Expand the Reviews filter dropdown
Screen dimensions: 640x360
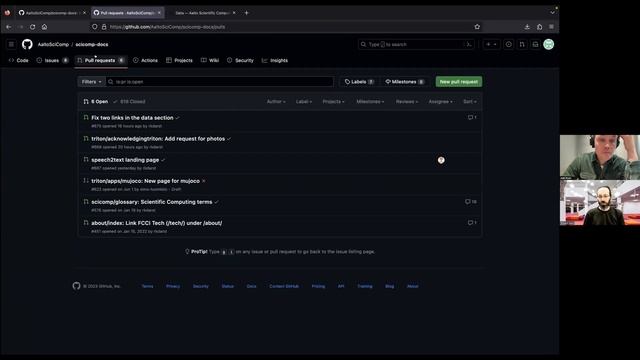pyautogui.click(x=407, y=102)
